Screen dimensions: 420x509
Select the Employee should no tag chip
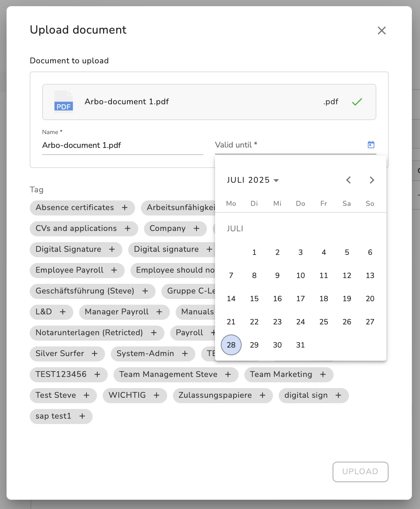173,270
